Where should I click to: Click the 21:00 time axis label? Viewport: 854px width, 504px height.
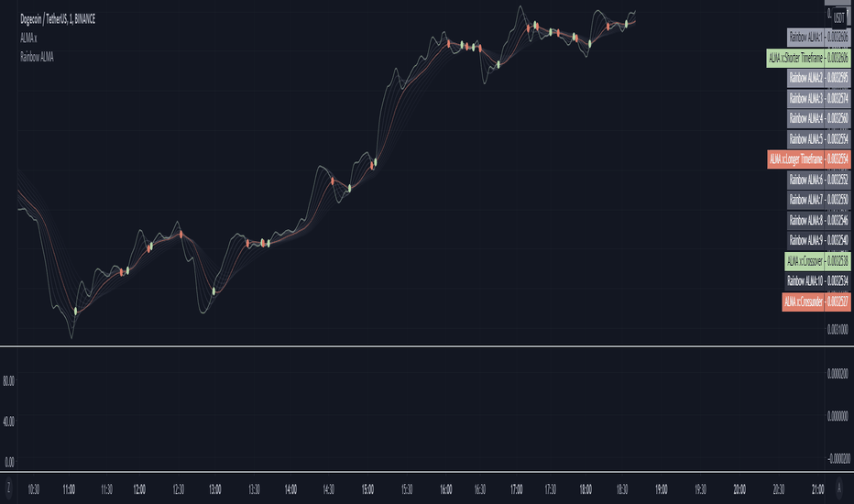pyautogui.click(x=818, y=490)
